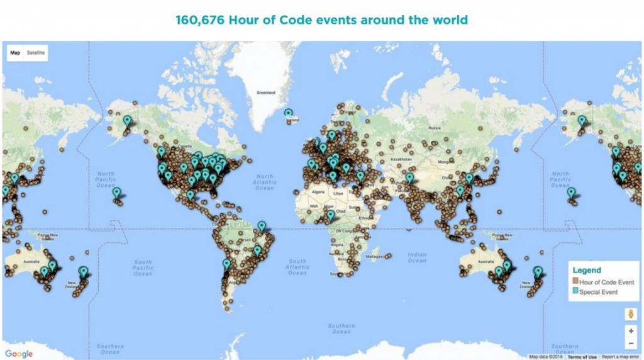644x360 pixels.
Task: Click the Algeria country label
Action: pyautogui.click(x=318, y=192)
